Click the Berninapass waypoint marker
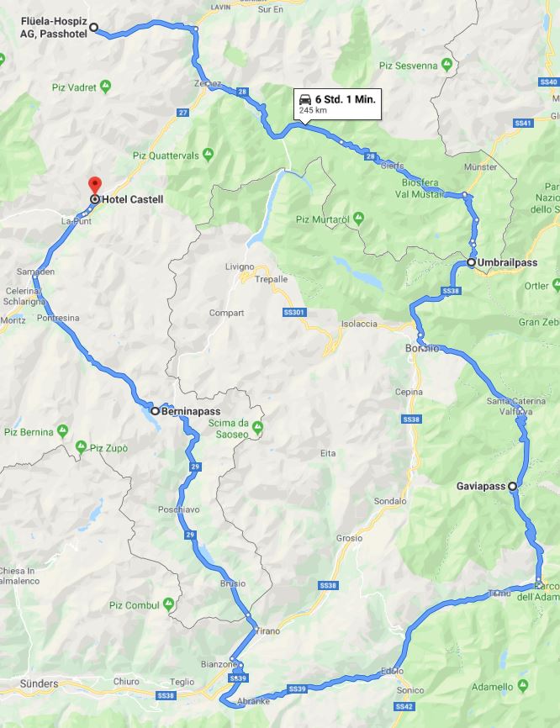Viewport: 560px width, 728px height. (x=155, y=411)
